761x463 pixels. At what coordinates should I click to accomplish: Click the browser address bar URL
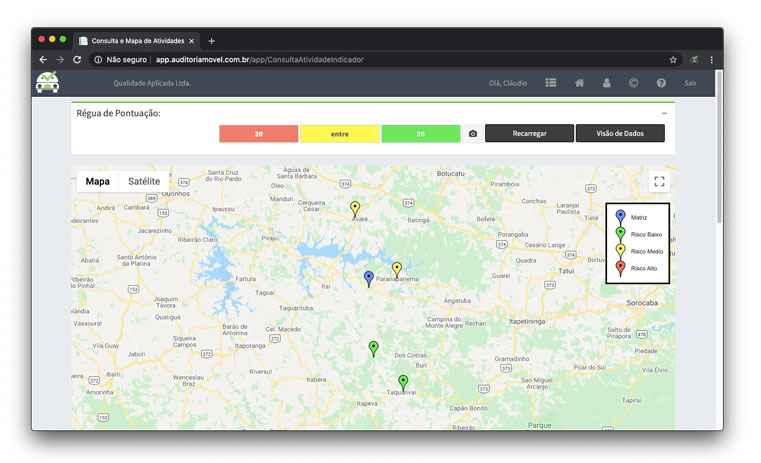click(x=259, y=60)
